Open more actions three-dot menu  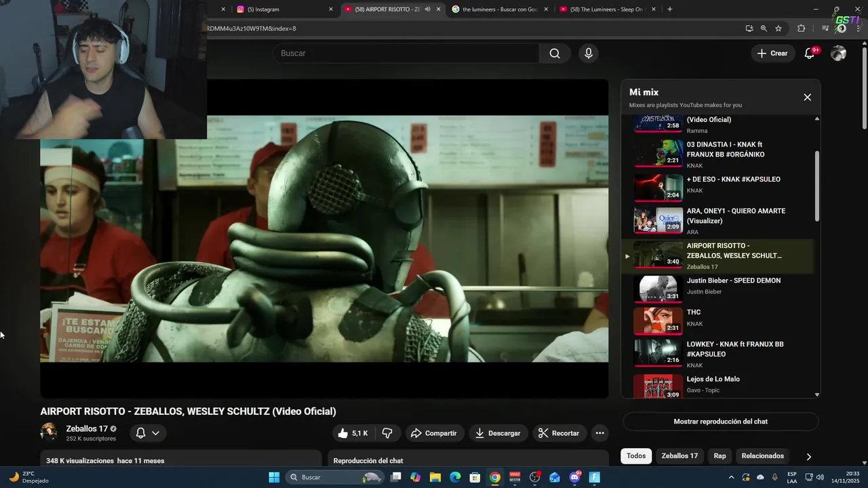(x=599, y=433)
